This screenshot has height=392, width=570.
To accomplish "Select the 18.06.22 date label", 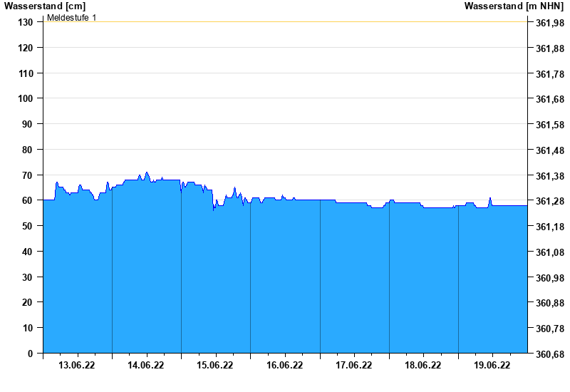I will 423,366.
